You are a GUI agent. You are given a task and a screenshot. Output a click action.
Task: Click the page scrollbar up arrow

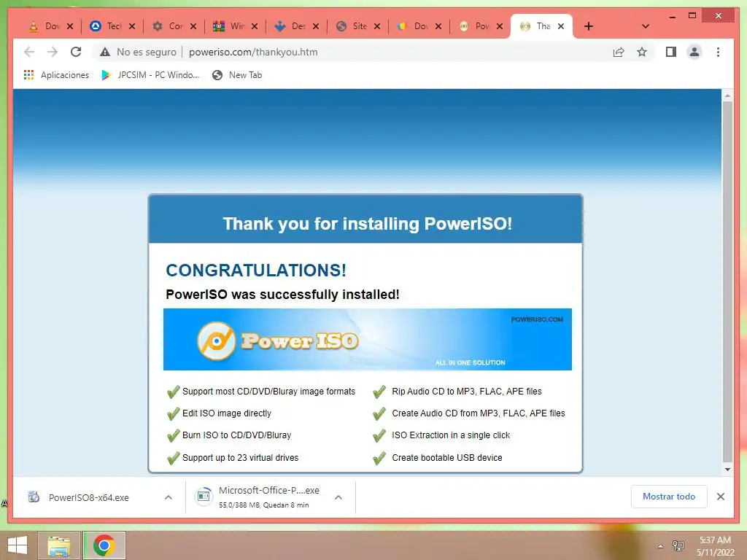pos(727,96)
